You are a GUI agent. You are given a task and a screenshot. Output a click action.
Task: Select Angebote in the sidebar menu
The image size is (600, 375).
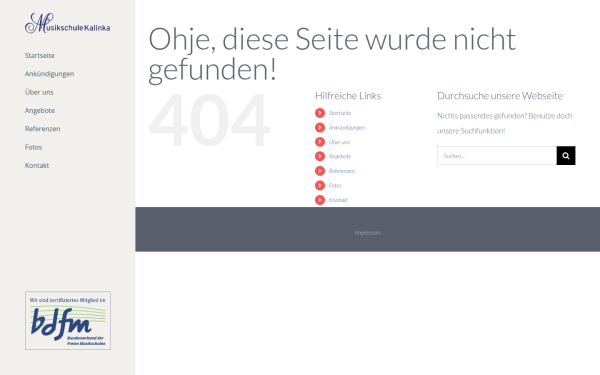click(x=40, y=111)
